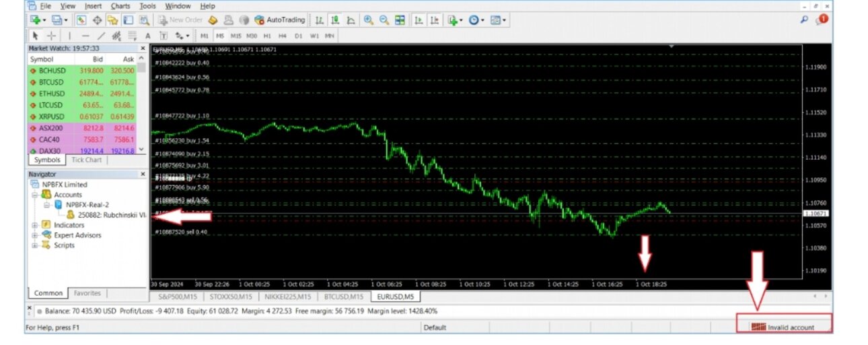
Task: Toggle the chart shift icon
Action: click(435, 20)
